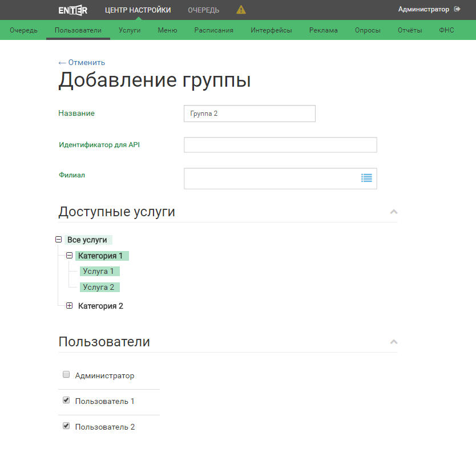Viewport: 476px width, 449px height.
Task: Click the Отменить back link
Action: coord(82,63)
